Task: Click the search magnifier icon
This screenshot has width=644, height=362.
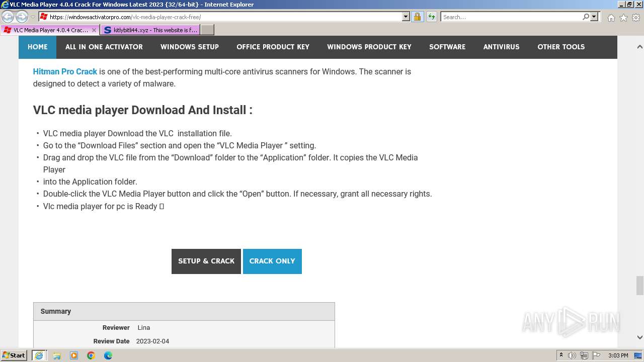Action: point(586,17)
